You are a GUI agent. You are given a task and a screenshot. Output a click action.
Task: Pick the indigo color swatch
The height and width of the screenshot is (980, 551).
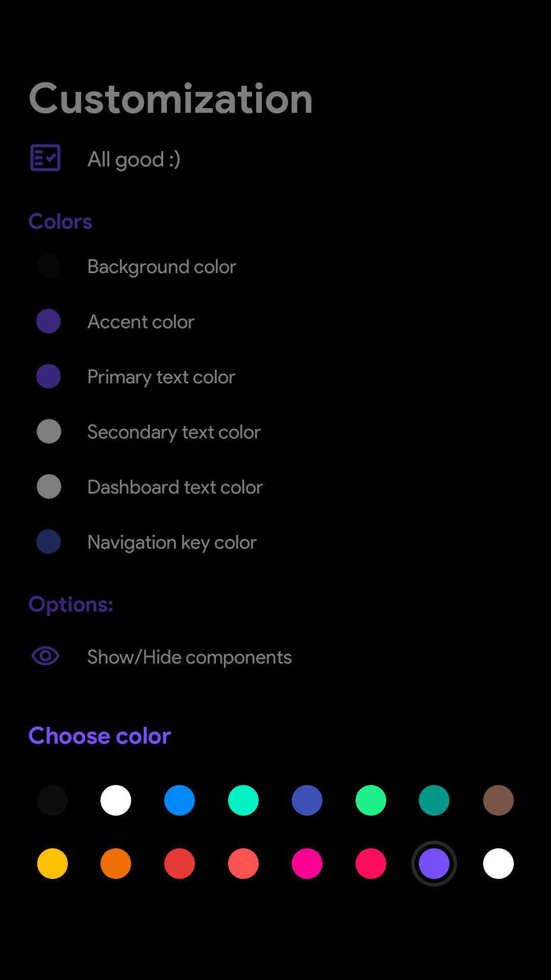[x=307, y=800]
